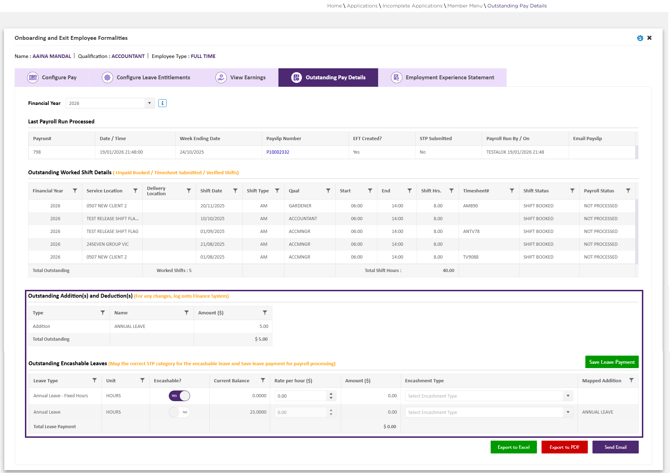670x473 pixels.
Task: Filter the additions Amount ($) column
Action: tap(265, 313)
